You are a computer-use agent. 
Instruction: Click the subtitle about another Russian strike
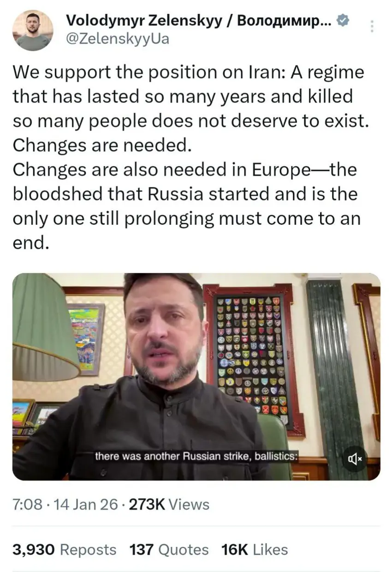[197, 456]
